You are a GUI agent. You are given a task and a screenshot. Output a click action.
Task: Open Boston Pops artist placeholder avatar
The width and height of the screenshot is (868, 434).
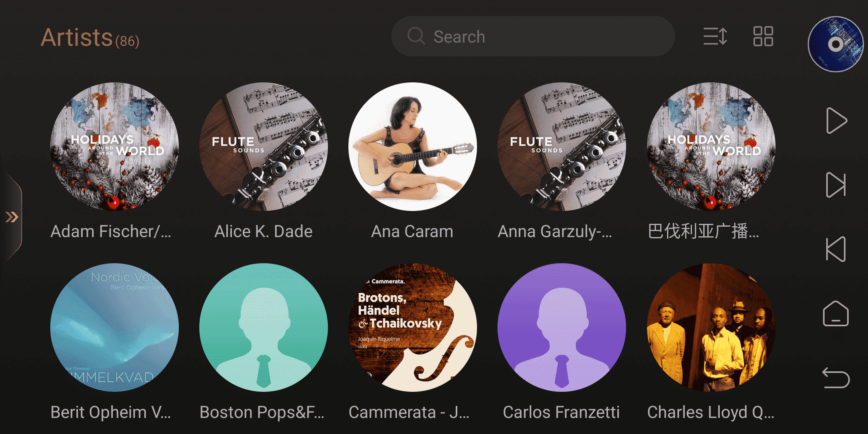point(263,328)
